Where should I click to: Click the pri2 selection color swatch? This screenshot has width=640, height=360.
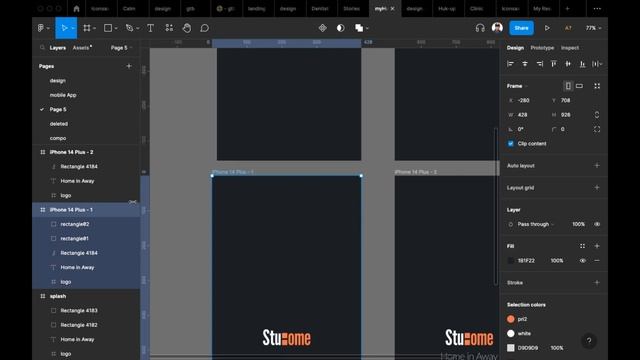tap(511, 319)
